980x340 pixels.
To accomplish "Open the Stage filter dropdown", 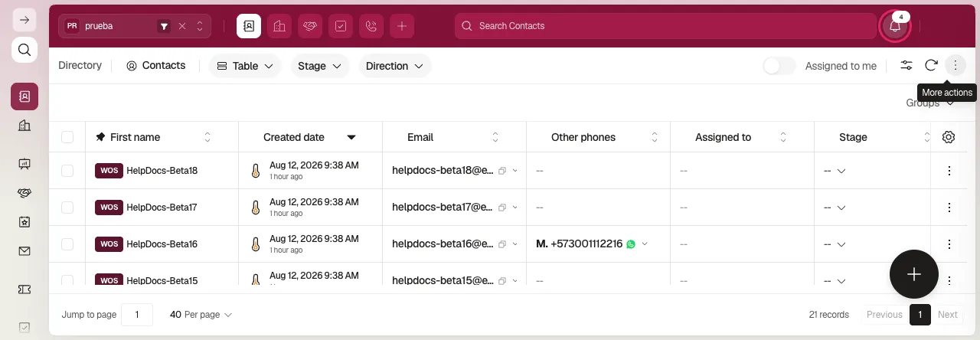I will coord(319,66).
